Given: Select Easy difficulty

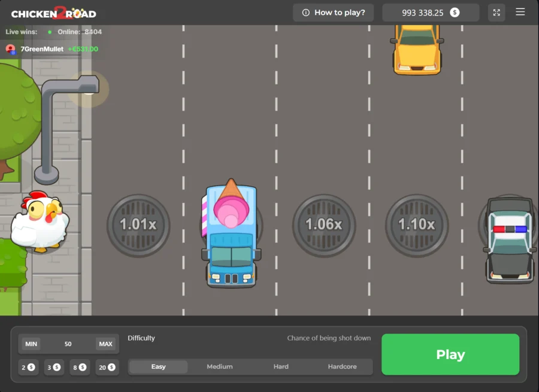Looking at the screenshot, I should tap(159, 367).
